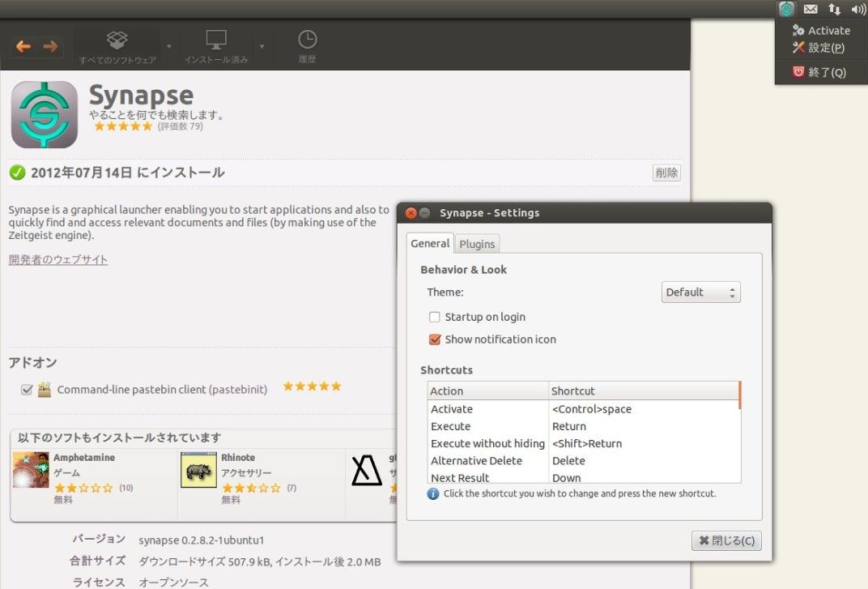868x589 pixels.
Task: Click the Delete shortcut cell
Action: click(x=568, y=460)
